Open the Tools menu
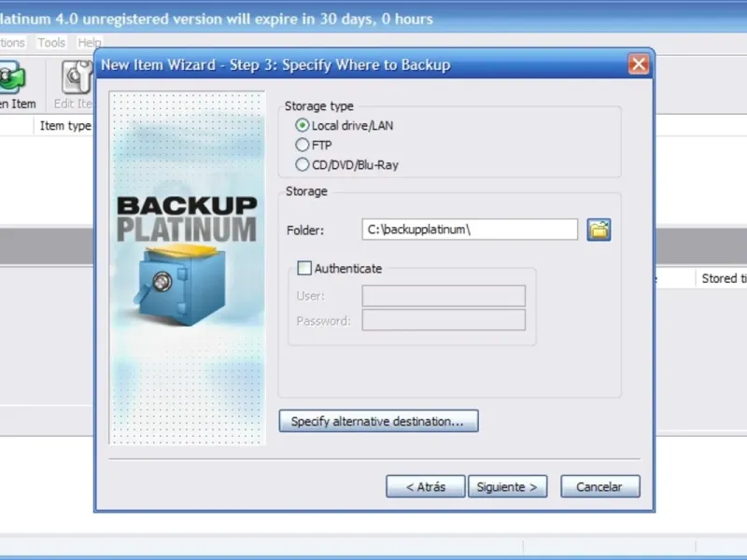Screen dimensions: 747x560 pyautogui.click(x=51, y=43)
